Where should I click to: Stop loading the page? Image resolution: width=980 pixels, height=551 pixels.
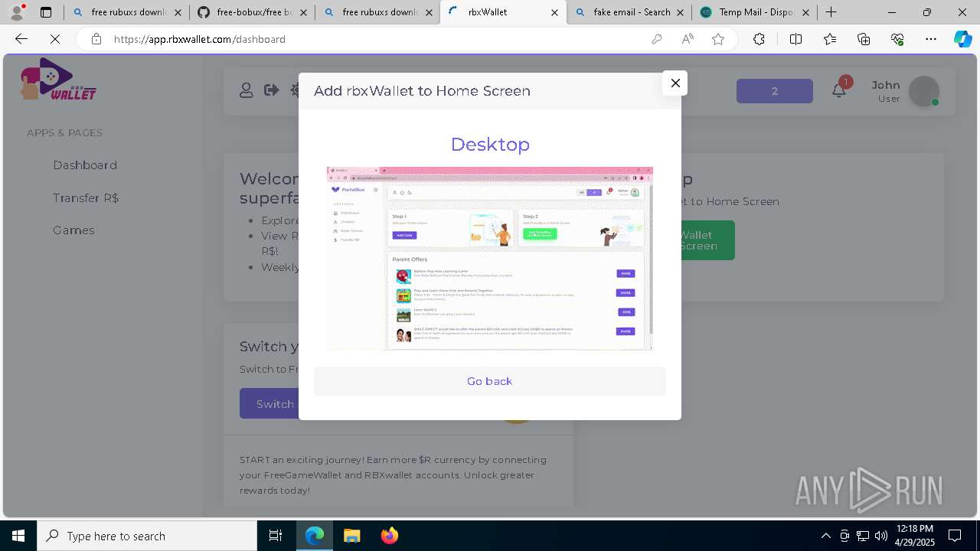click(x=55, y=39)
